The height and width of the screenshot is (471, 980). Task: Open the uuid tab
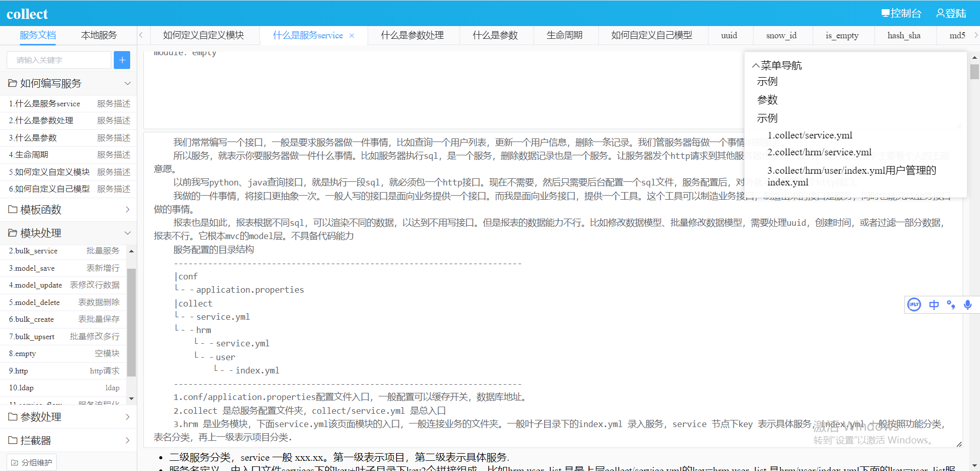(x=729, y=35)
